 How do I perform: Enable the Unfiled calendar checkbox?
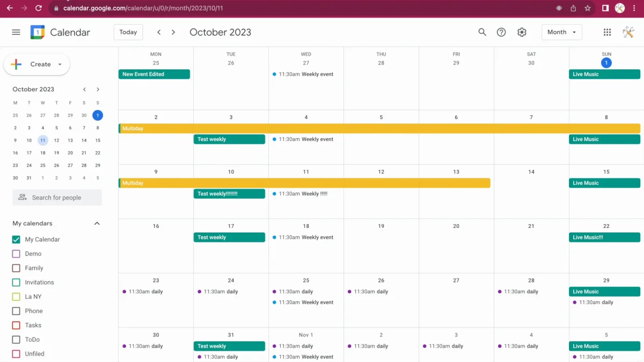[x=16, y=354]
